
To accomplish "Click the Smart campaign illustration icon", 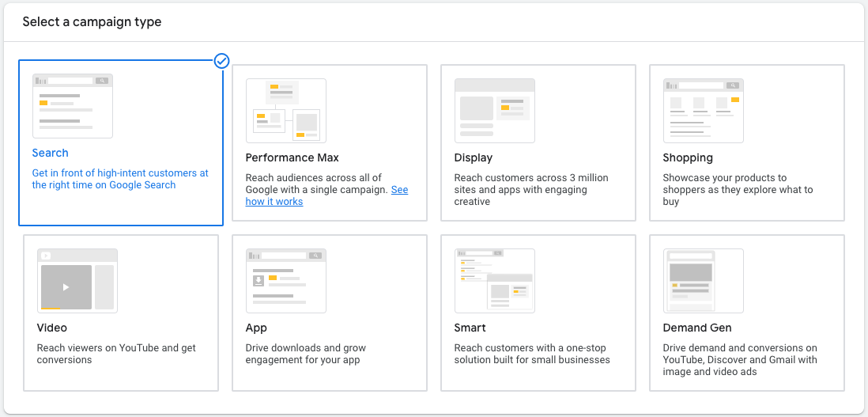I will coord(495,281).
